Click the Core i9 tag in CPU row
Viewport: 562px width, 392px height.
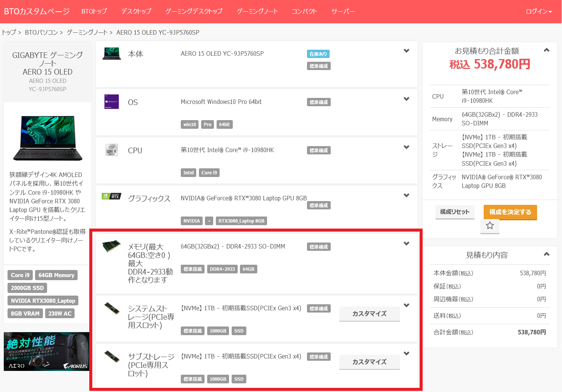(209, 173)
